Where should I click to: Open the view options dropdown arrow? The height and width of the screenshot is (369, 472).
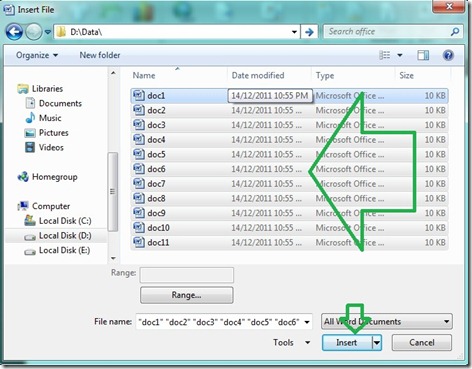click(x=400, y=55)
